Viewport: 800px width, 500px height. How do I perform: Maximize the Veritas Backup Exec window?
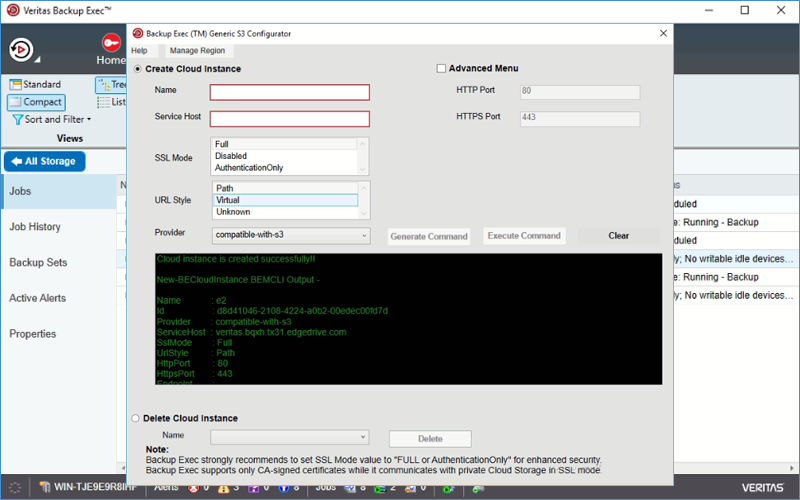tap(745, 10)
